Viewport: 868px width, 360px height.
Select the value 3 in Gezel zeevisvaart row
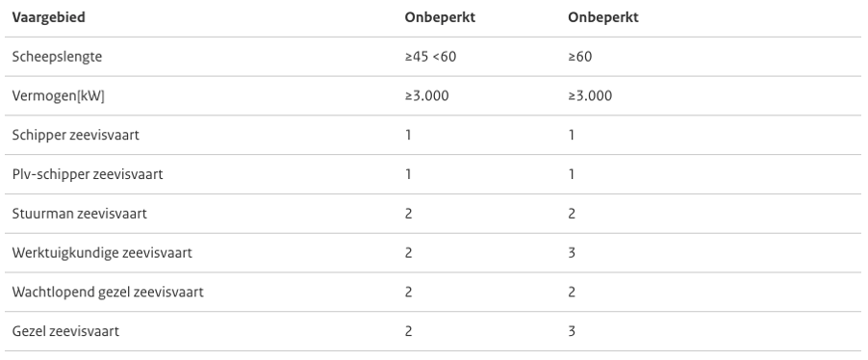click(x=572, y=331)
